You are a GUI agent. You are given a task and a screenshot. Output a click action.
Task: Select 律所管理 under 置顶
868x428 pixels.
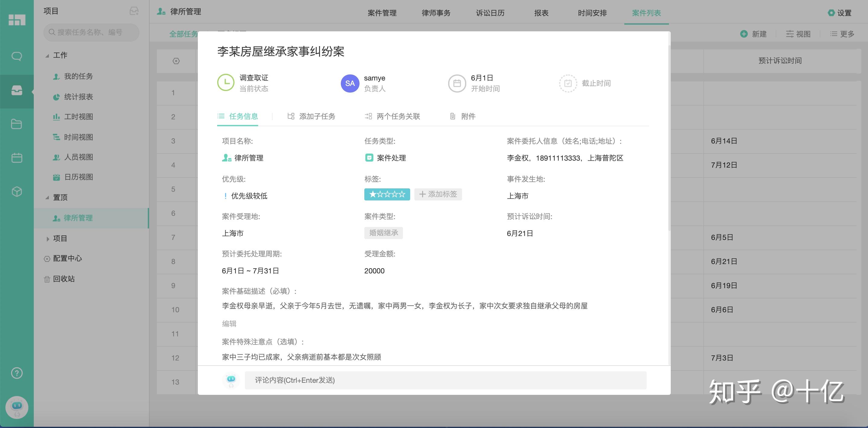click(91, 218)
